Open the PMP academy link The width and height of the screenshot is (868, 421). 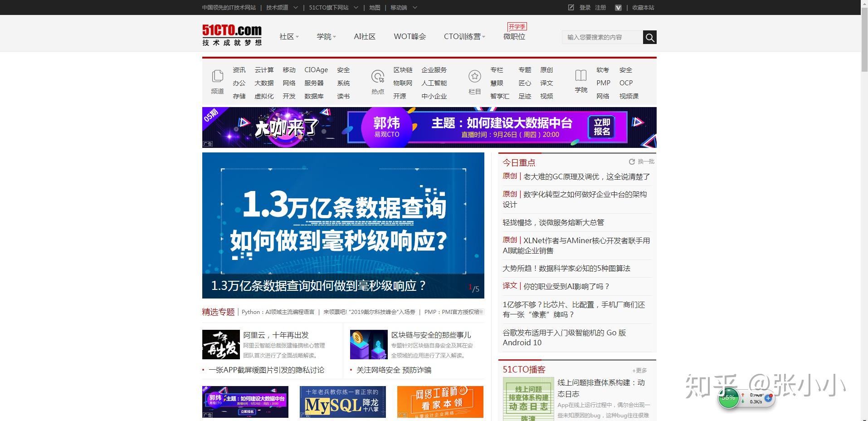(x=603, y=83)
